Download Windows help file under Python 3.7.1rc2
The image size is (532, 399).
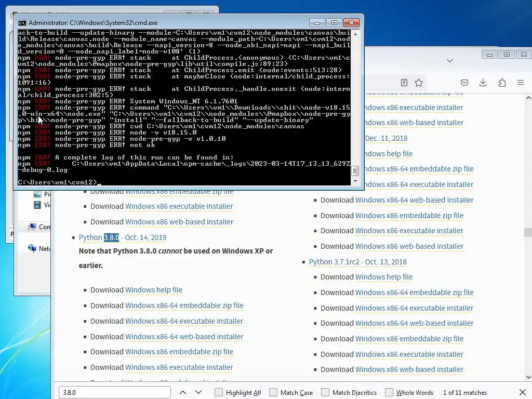(384, 277)
